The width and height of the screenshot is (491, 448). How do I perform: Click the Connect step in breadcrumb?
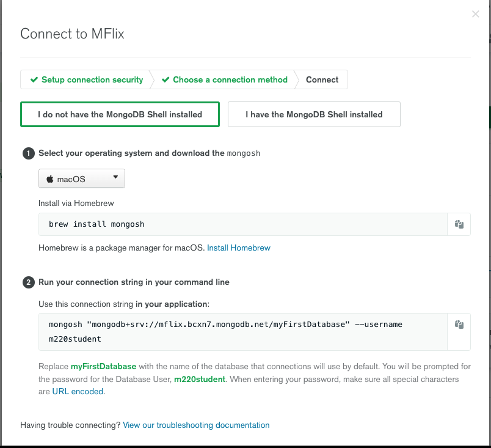[322, 79]
